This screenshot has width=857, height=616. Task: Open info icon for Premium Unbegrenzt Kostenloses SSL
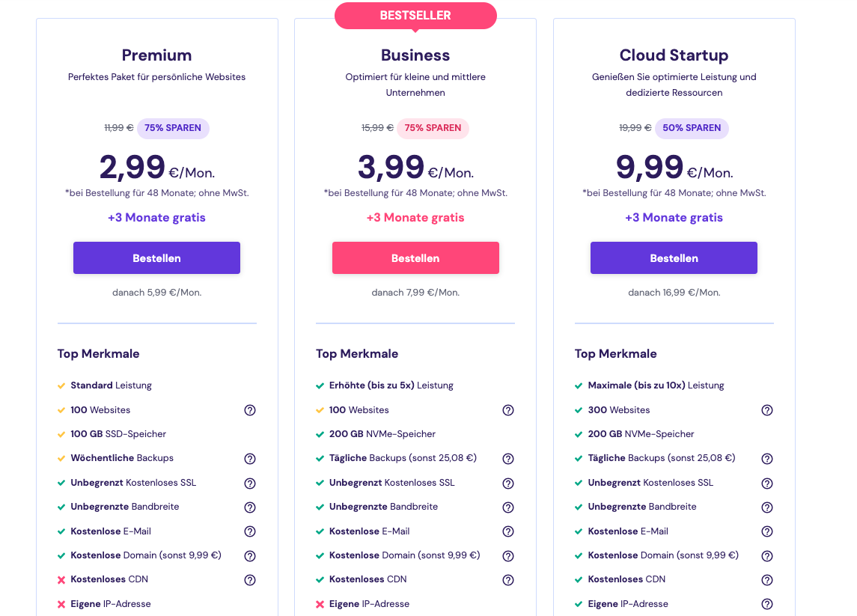250,484
